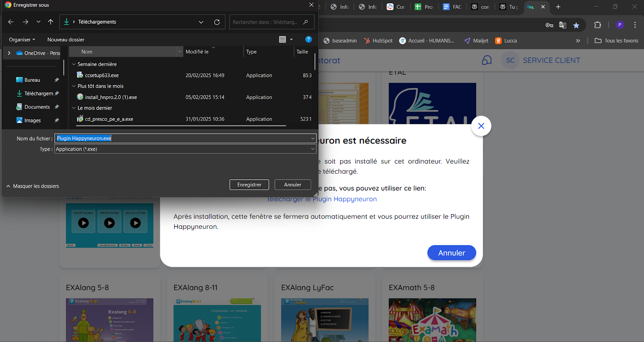Viewport: 644px width, 342px height.
Task: Refresh the Téléchargements folder listing
Action: pyautogui.click(x=217, y=22)
